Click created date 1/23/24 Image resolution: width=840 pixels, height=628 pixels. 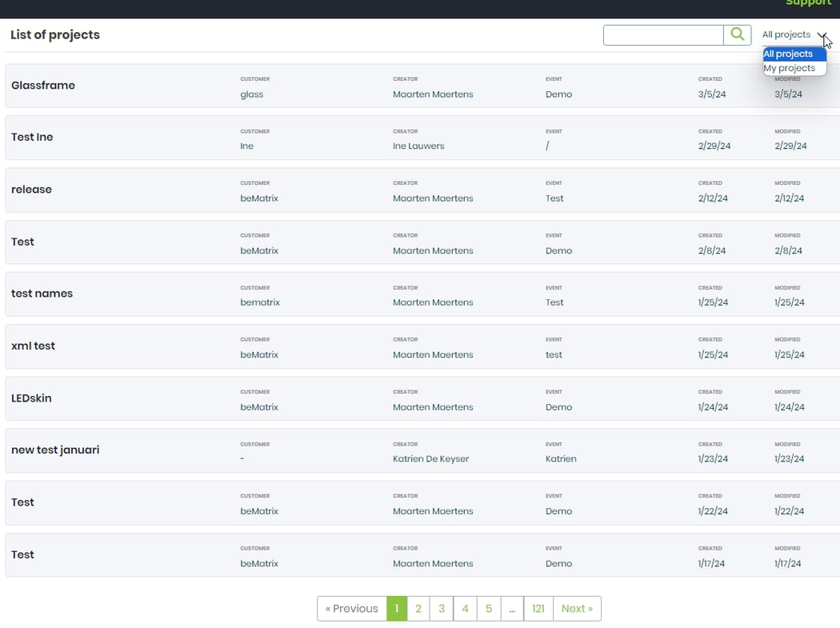pyautogui.click(x=713, y=458)
